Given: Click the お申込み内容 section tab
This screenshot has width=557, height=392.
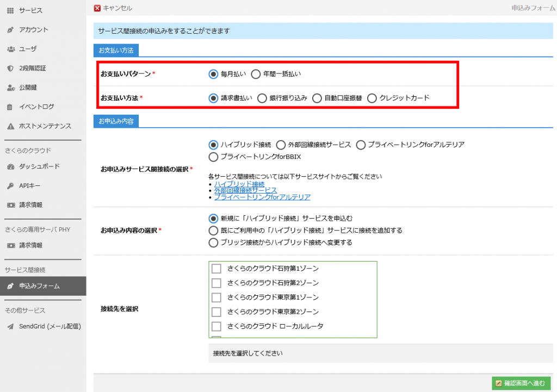Looking at the screenshot, I should click(116, 121).
